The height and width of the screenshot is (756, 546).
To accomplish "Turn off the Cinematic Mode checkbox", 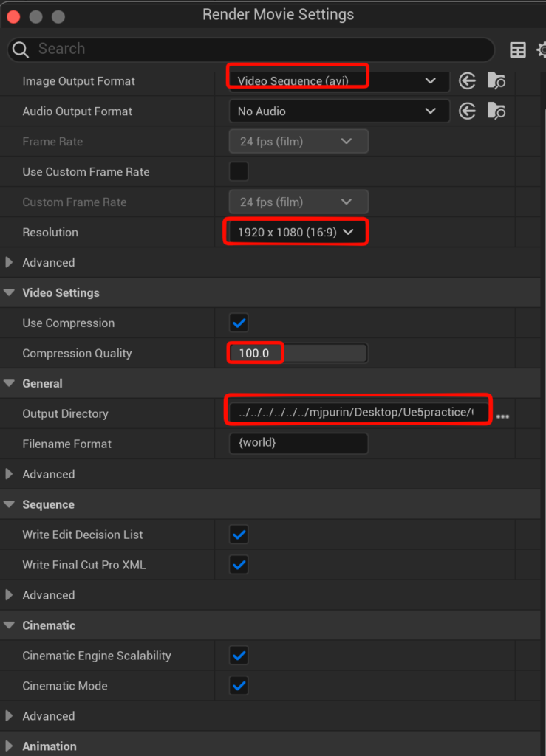I will (239, 686).
